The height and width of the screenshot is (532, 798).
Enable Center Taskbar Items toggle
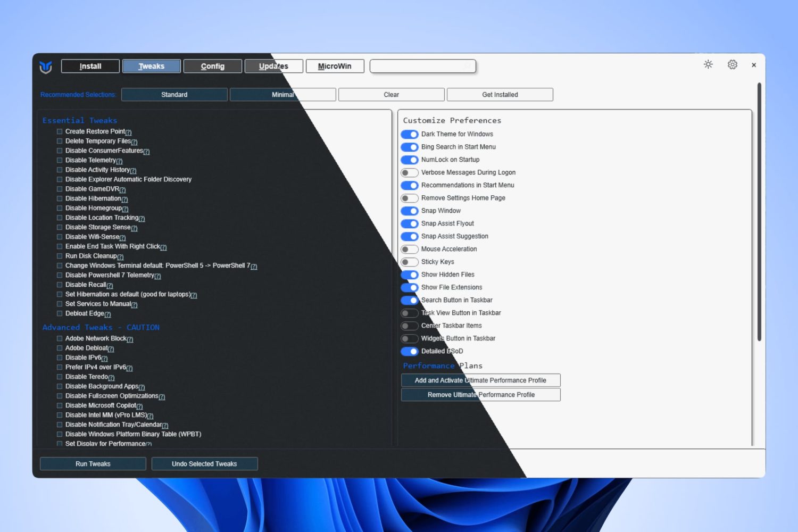[410, 326]
